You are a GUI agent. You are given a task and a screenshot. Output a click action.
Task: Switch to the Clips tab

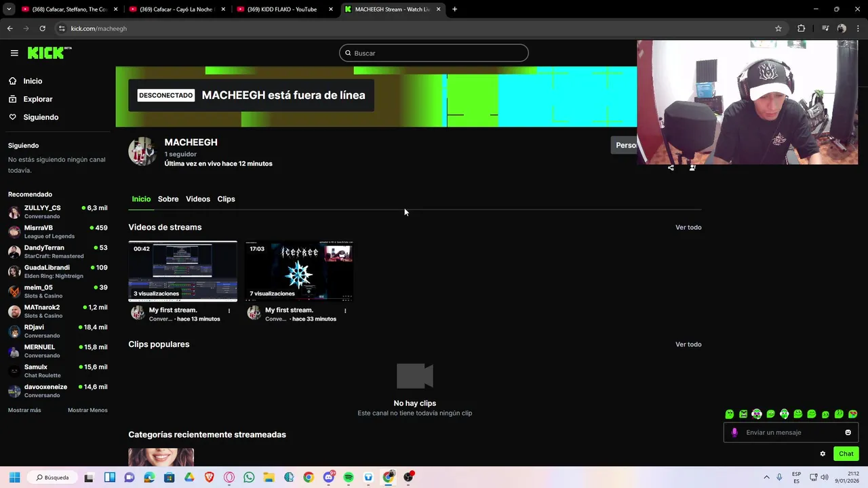(x=226, y=199)
